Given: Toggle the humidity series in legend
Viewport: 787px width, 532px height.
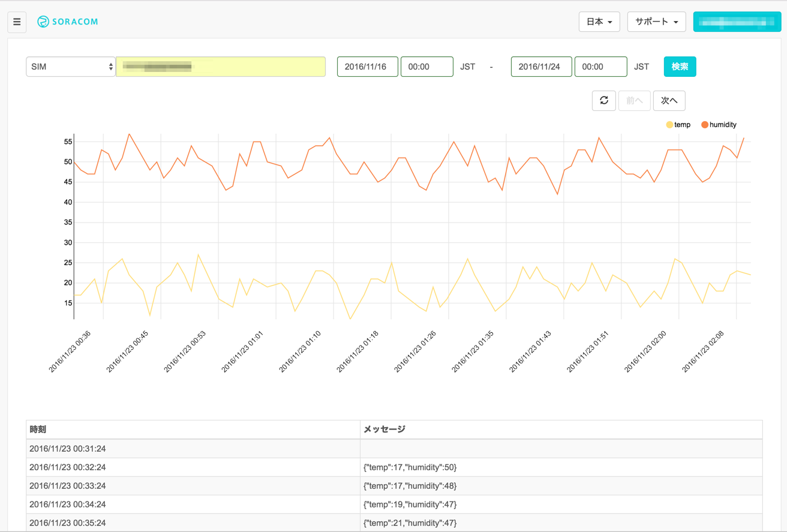Looking at the screenshot, I should pos(719,125).
